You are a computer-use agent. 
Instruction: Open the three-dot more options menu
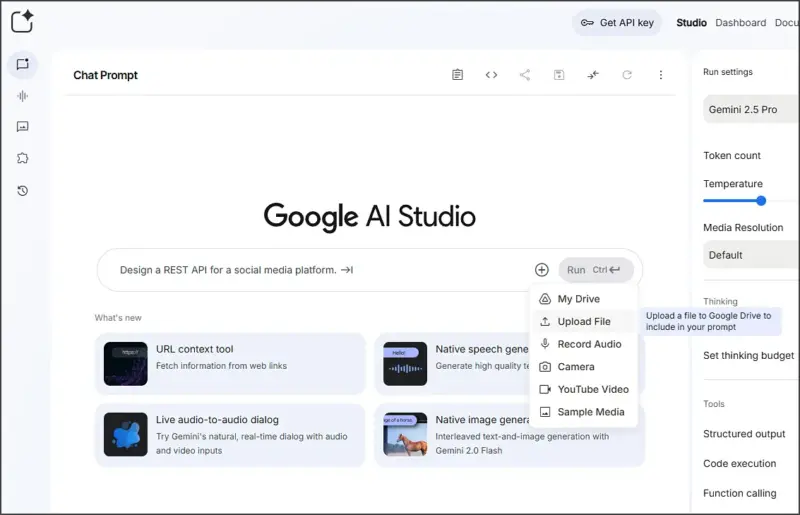[x=661, y=75]
